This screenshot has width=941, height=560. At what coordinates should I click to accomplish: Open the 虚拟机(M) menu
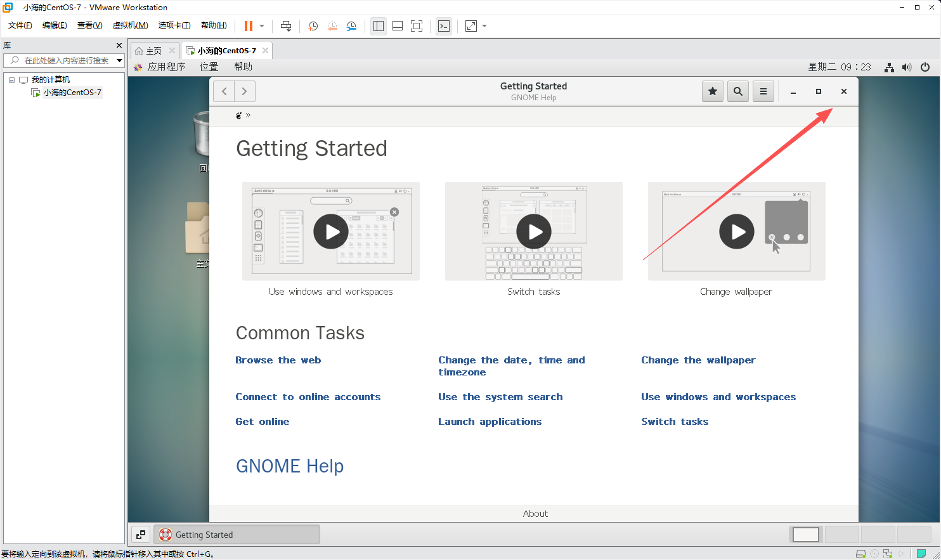click(x=130, y=25)
